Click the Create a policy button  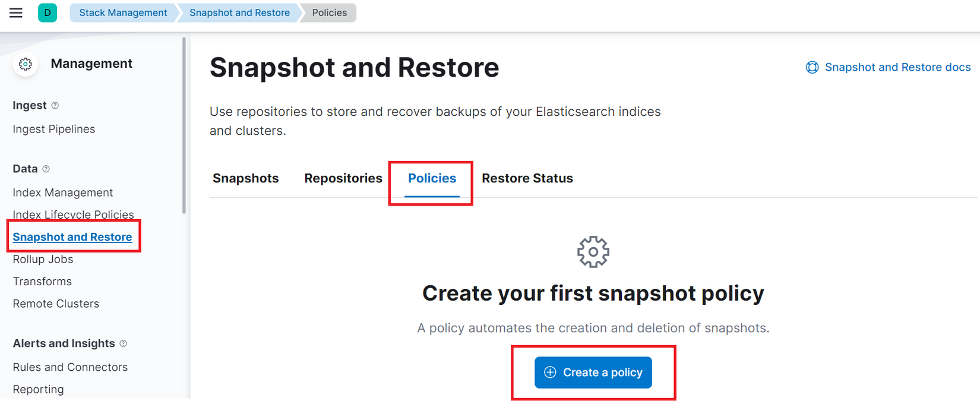[593, 373]
